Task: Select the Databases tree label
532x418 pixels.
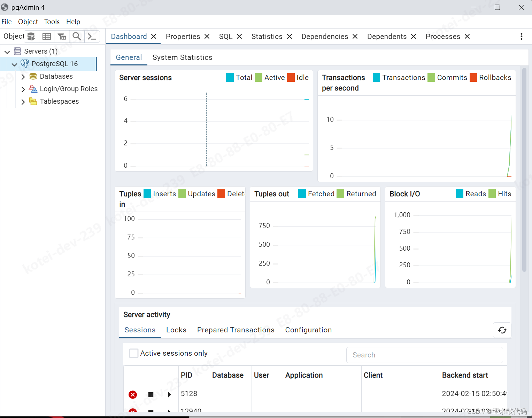Action: coord(56,76)
